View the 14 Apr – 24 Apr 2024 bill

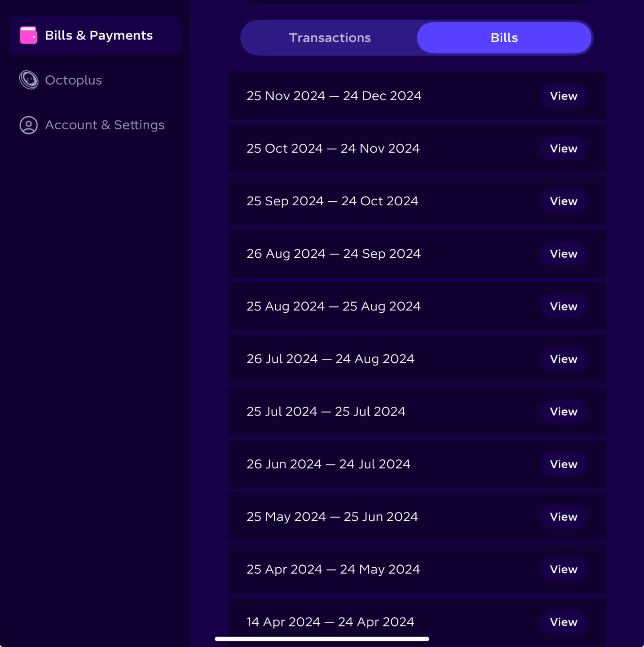(563, 622)
